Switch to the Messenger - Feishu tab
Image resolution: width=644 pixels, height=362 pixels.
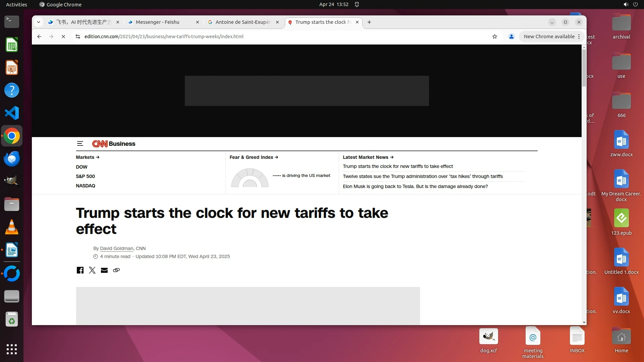tap(158, 22)
